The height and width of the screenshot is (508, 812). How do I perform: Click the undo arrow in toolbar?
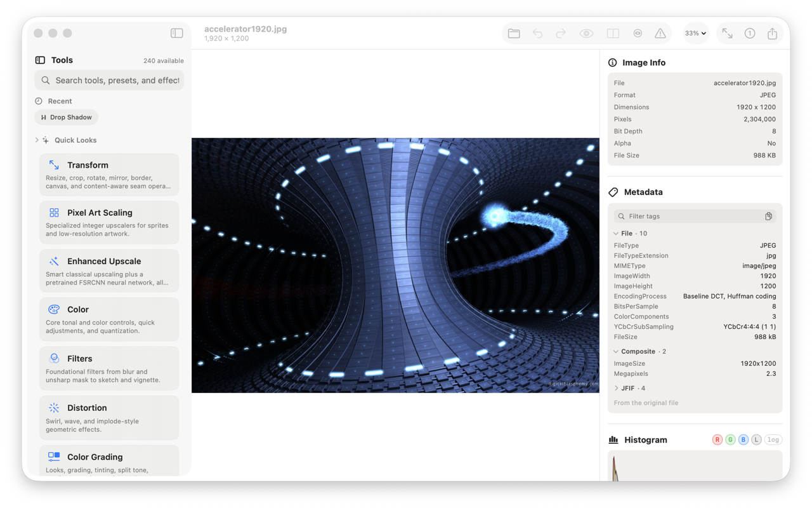point(537,33)
